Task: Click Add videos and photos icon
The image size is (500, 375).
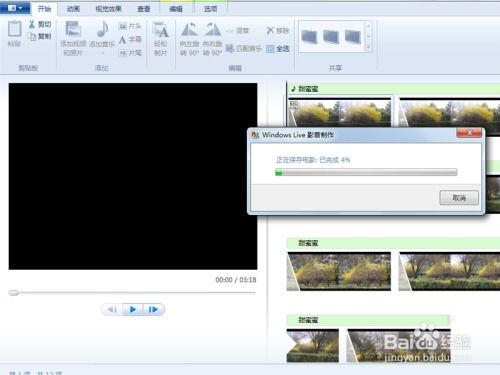Action: (73, 29)
